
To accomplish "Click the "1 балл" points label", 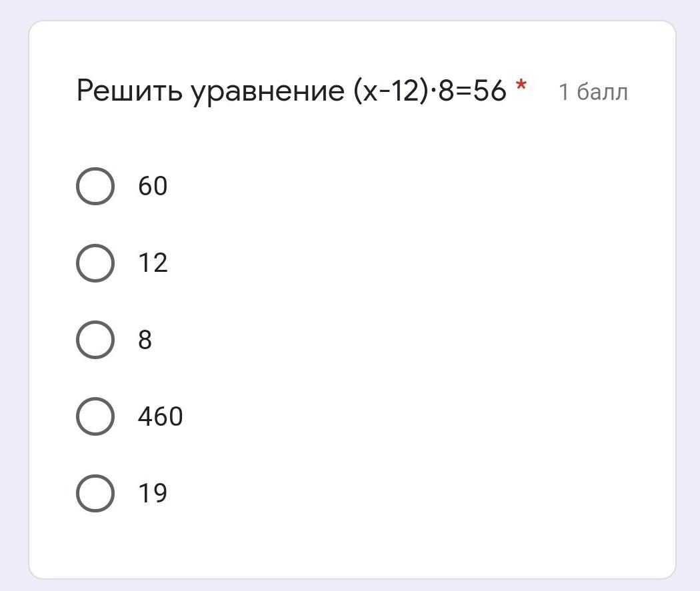I will [593, 92].
